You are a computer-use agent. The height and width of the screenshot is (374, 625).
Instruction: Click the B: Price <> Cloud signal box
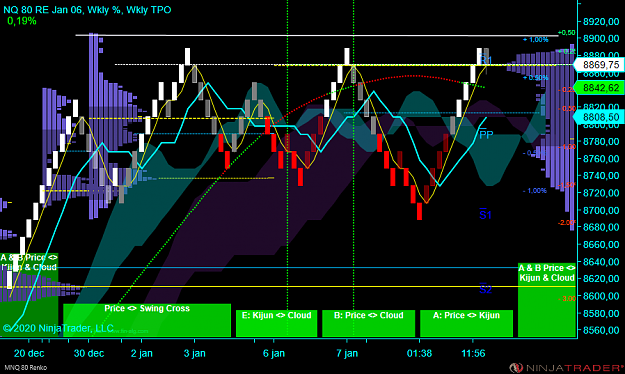tap(368, 323)
